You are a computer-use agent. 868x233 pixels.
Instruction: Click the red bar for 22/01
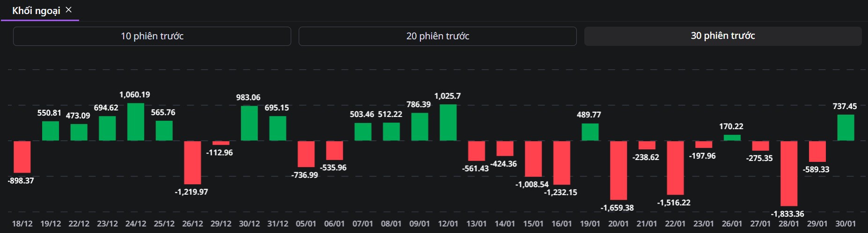[675, 167]
